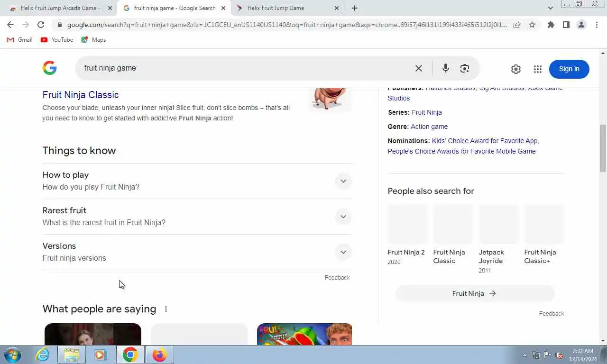Go forward with browser forward arrow

(26, 25)
